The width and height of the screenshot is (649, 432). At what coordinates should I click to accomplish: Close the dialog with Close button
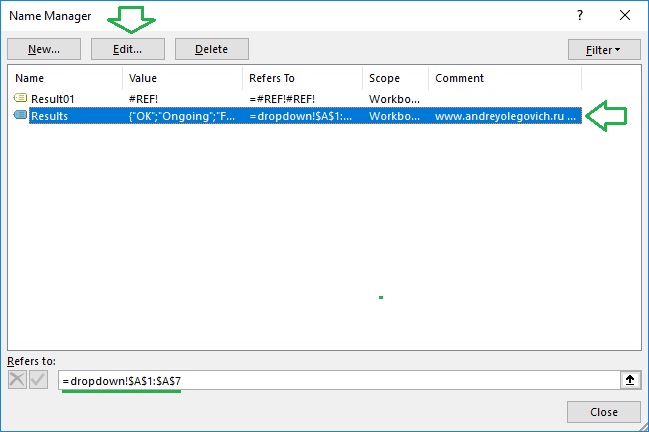click(x=604, y=412)
